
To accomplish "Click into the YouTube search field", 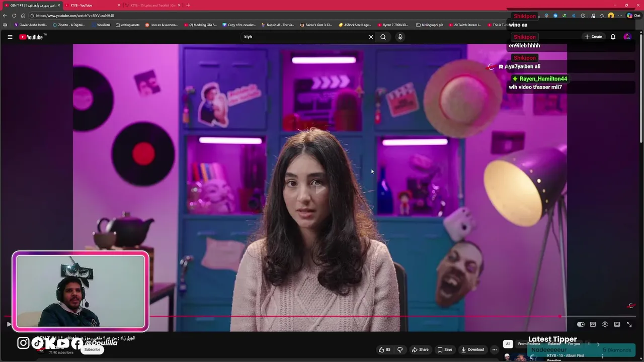I will pos(304,37).
